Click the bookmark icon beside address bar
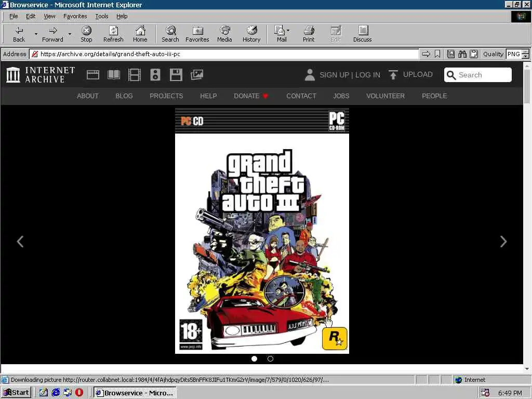 click(x=437, y=54)
